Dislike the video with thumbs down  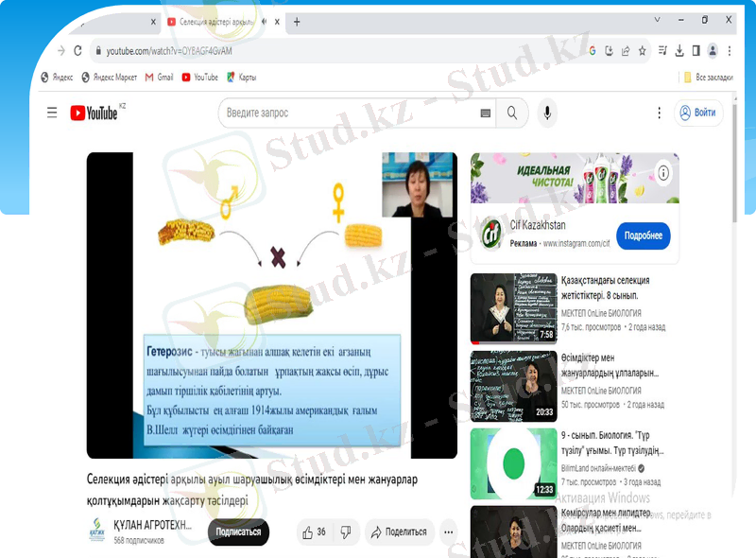coord(346,532)
